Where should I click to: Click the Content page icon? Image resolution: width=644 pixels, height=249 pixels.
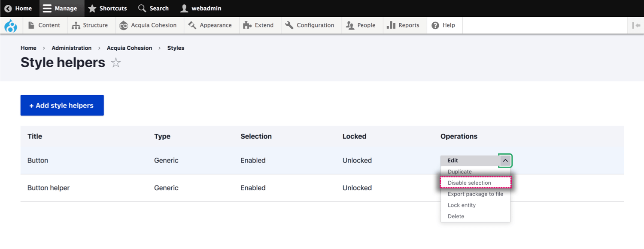[31, 25]
